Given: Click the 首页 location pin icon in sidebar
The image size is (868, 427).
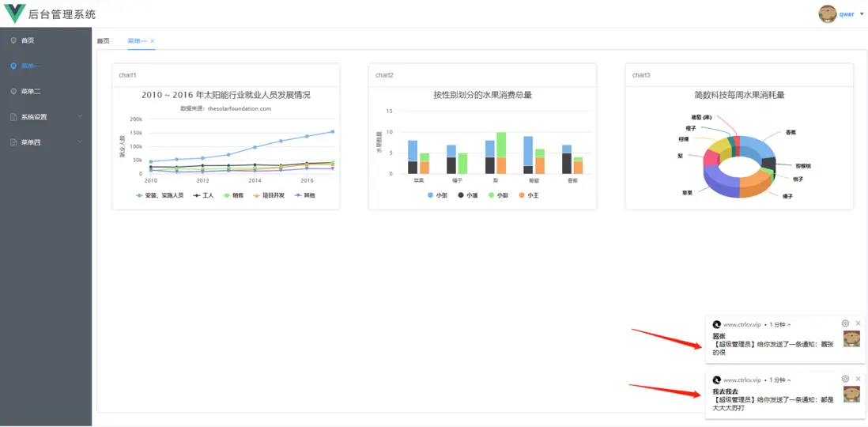Looking at the screenshot, I should tap(13, 40).
